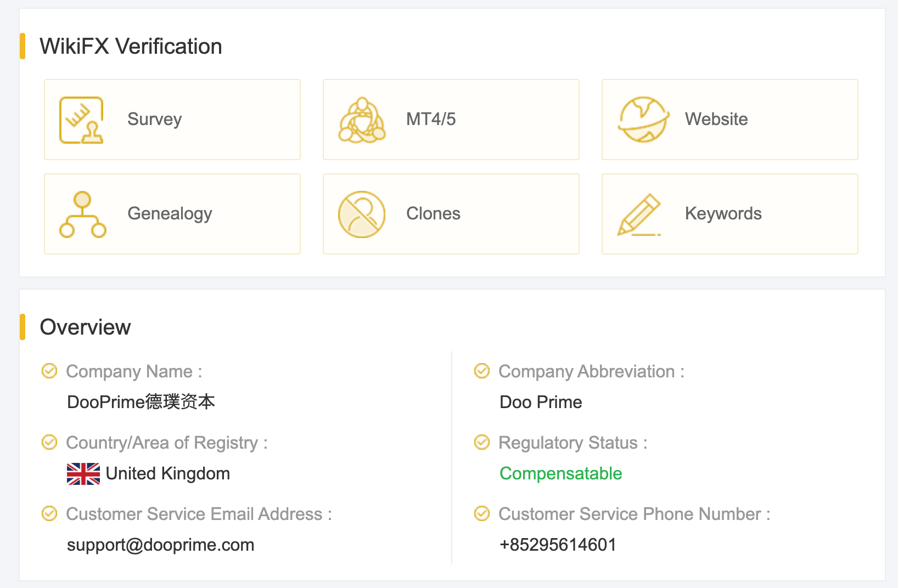Open the Survey ruler-stamp icon
Screen dimensions: 898x588
(81, 120)
